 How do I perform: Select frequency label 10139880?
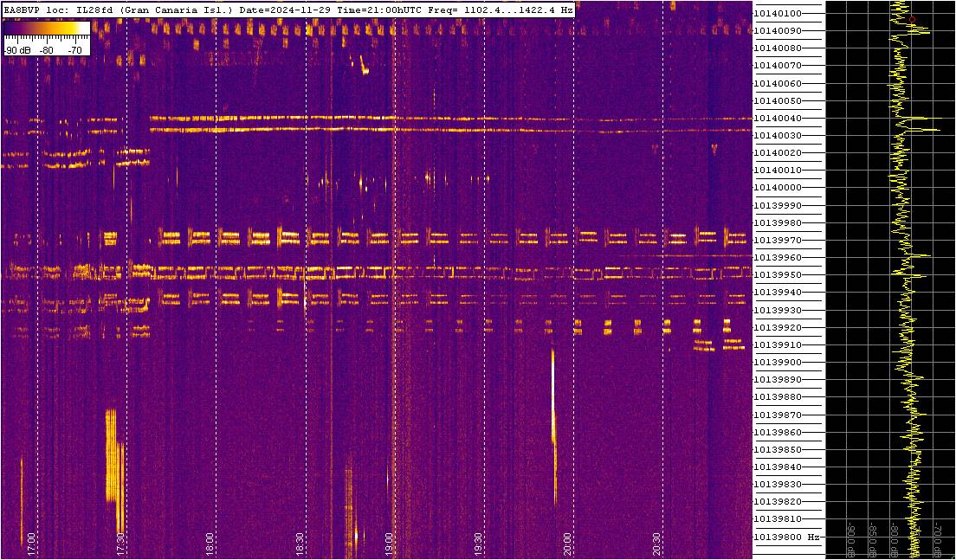pos(778,397)
